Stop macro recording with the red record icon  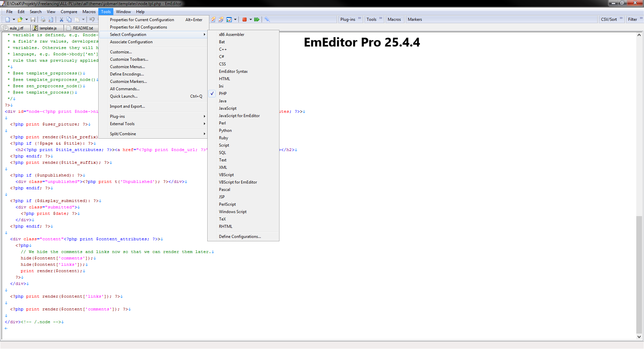244,19
